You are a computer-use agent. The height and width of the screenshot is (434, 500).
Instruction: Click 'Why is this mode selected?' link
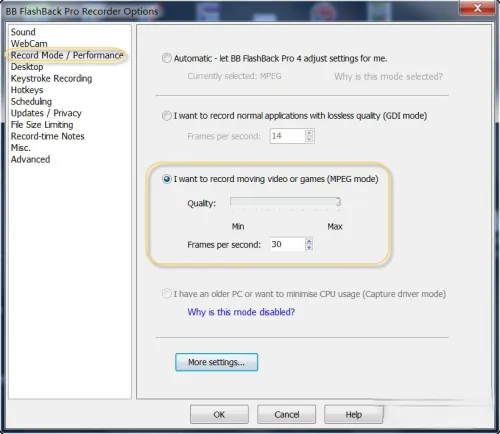click(388, 77)
